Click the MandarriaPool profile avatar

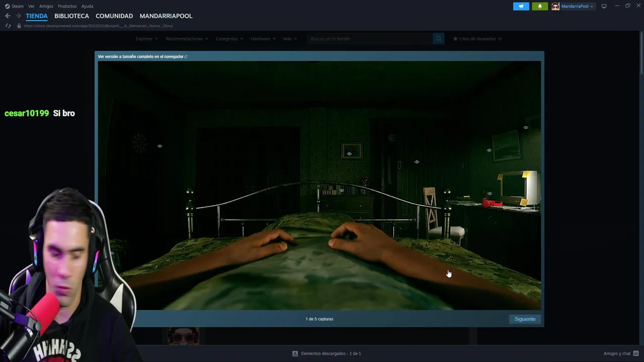pyautogui.click(x=555, y=6)
